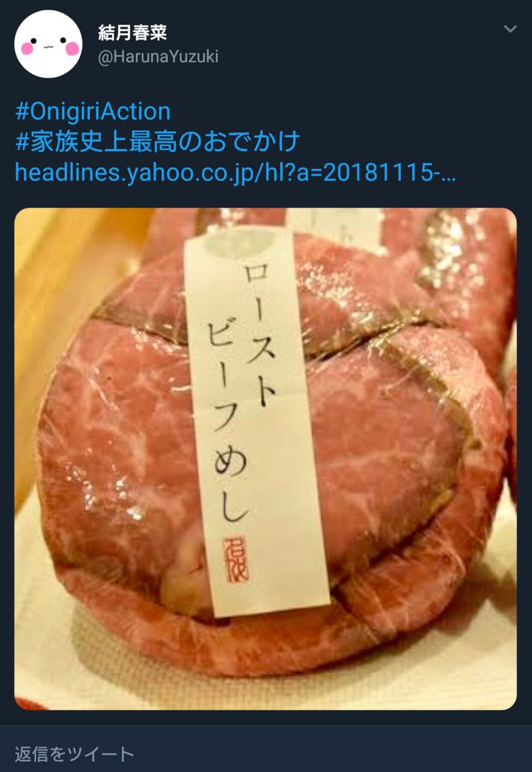The height and width of the screenshot is (772, 532).
Task: Follow the headlines.yahoo.co.jp link
Action: point(235,174)
